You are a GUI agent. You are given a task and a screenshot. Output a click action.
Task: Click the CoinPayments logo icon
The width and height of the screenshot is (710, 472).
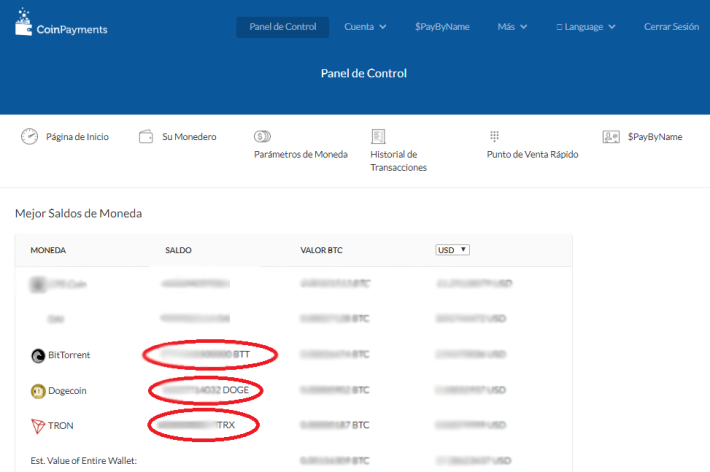click(24, 22)
